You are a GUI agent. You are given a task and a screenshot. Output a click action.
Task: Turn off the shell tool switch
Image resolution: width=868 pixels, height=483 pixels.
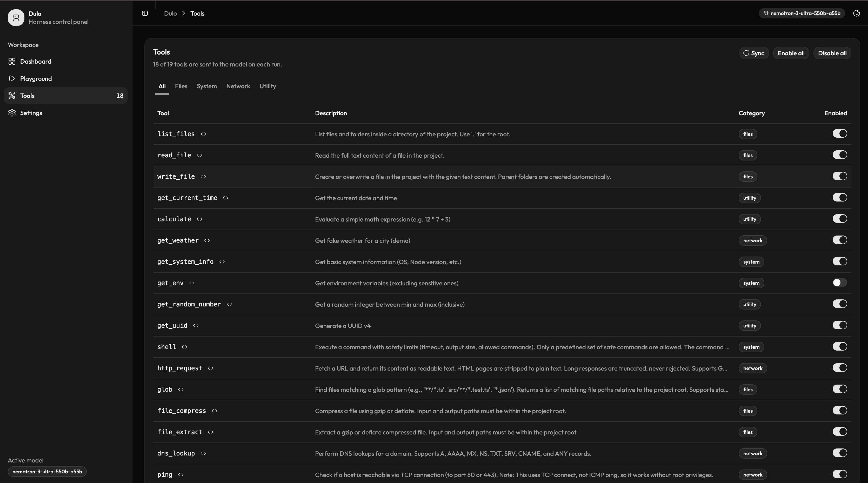pos(839,347)
